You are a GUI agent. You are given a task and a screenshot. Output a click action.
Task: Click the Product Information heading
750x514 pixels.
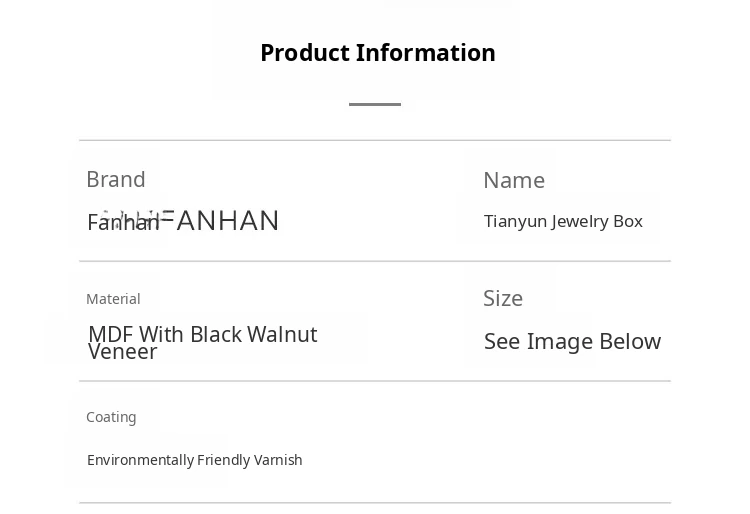(x=377, y=53)
